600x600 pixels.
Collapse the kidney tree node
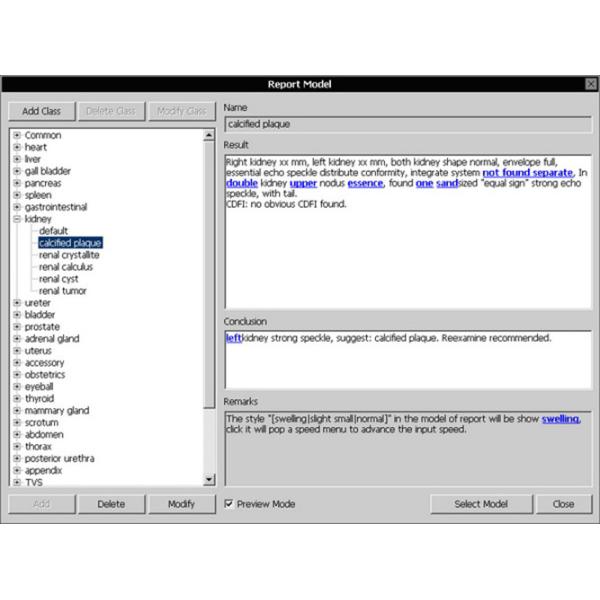pyautogui.click(x=17, y=219)
